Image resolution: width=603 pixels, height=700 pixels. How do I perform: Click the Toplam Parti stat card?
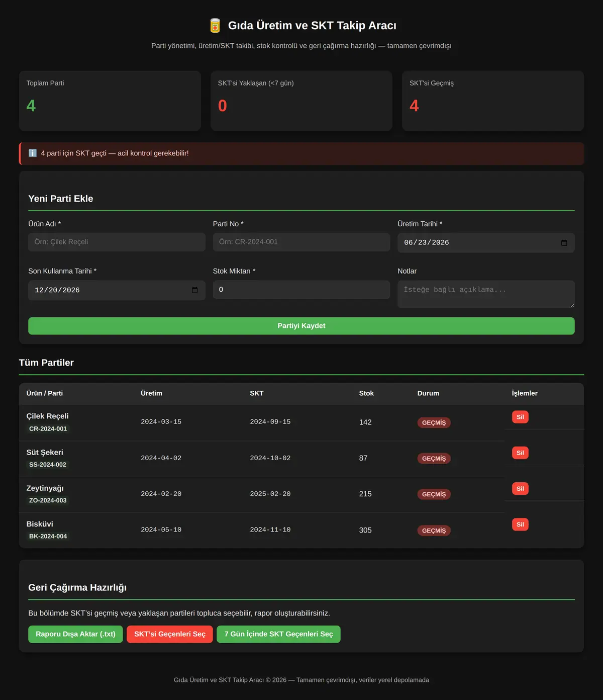pyautogui.click(x=110, y=101)
